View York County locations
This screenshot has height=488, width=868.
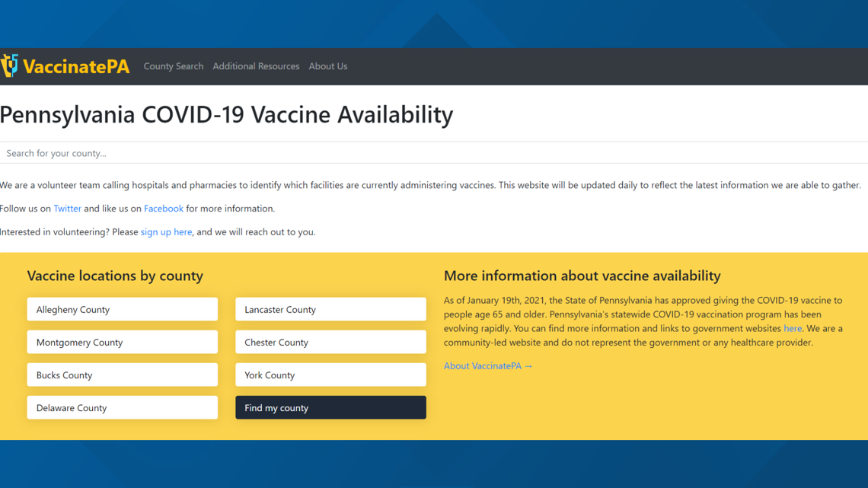tap(330, 375)
